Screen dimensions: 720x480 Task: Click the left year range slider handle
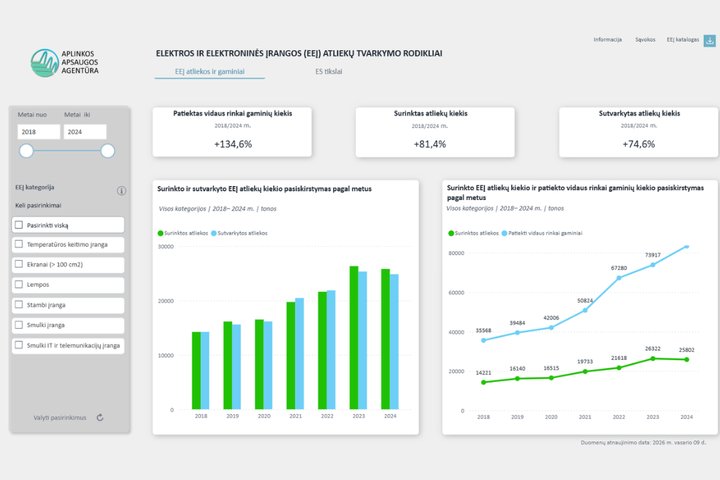pyautogui.click(x=26, y=151)
